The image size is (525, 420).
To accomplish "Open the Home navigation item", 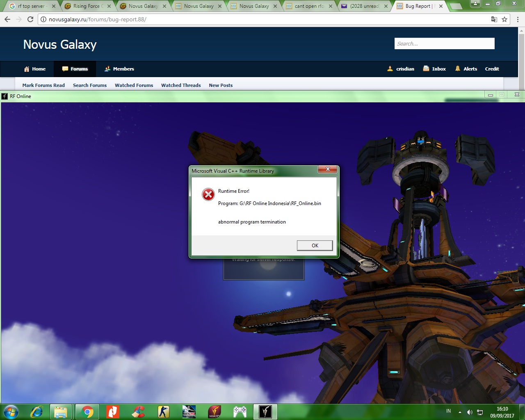I will [x=35, y=69].
